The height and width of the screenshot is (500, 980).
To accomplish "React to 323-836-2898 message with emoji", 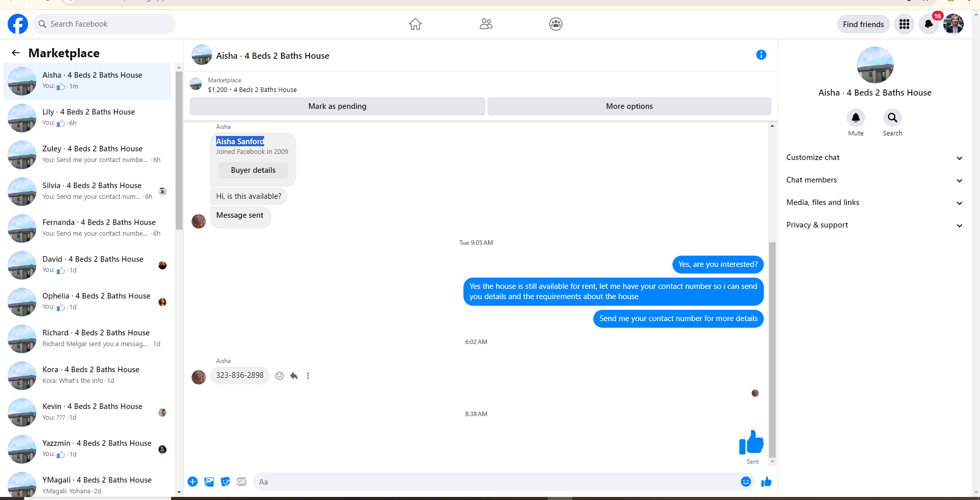I will 279,376.
